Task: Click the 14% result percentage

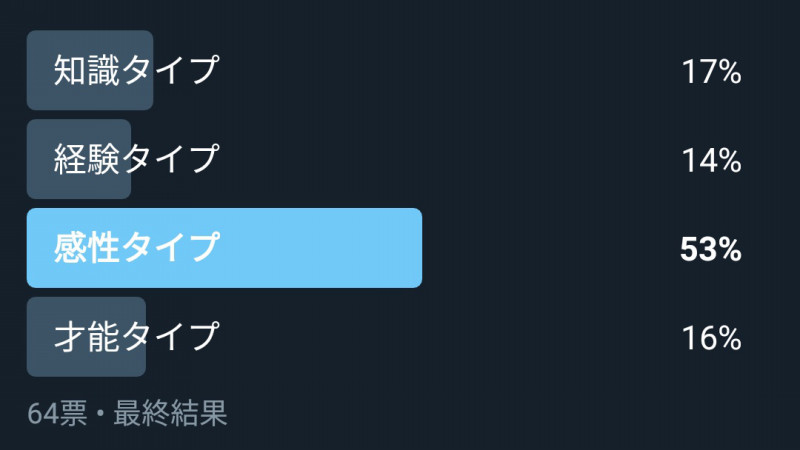Action: coord(711,160)
